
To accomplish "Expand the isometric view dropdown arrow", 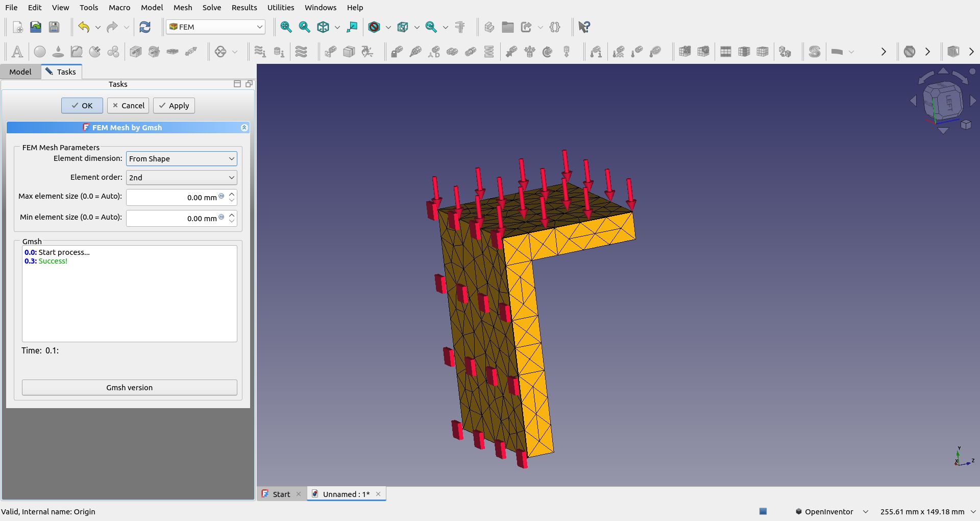I will pos(337,27).
